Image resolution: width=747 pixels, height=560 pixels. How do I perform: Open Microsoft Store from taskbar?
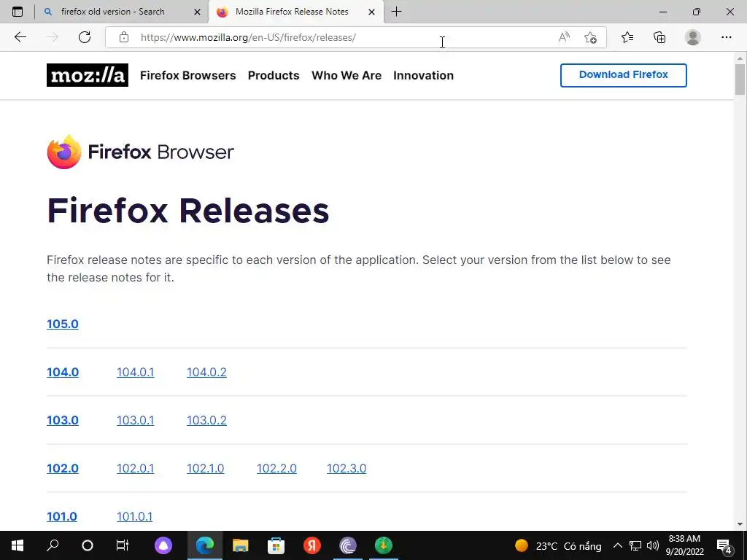276,545
